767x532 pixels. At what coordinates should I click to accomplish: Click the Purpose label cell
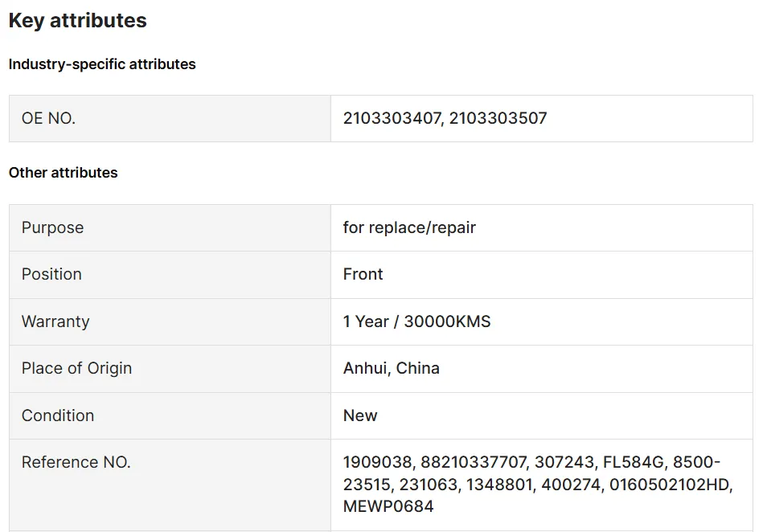(x=52, y=227)
